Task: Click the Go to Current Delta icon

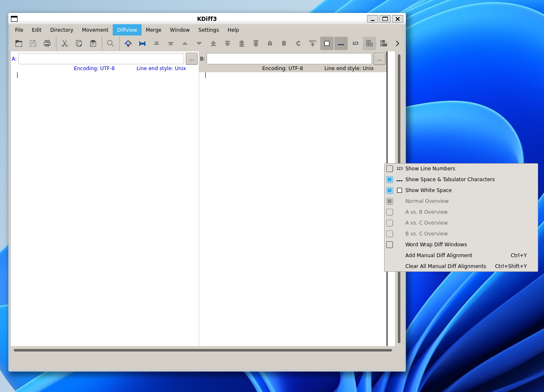Action: (128, 43)
